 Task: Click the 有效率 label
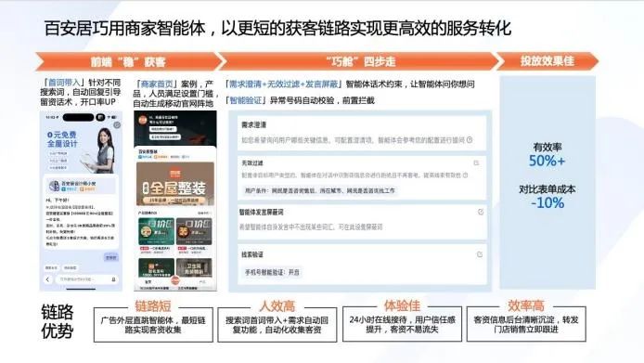(547, 147)
